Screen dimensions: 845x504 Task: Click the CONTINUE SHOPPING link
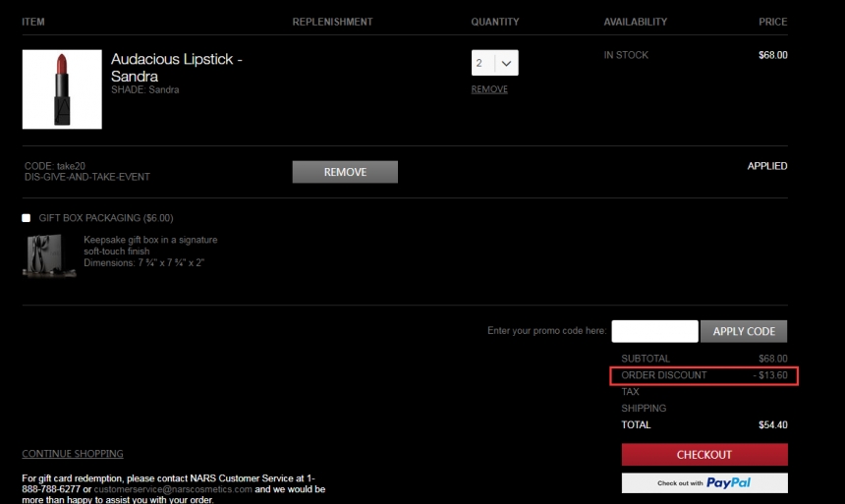coord(73,454)
